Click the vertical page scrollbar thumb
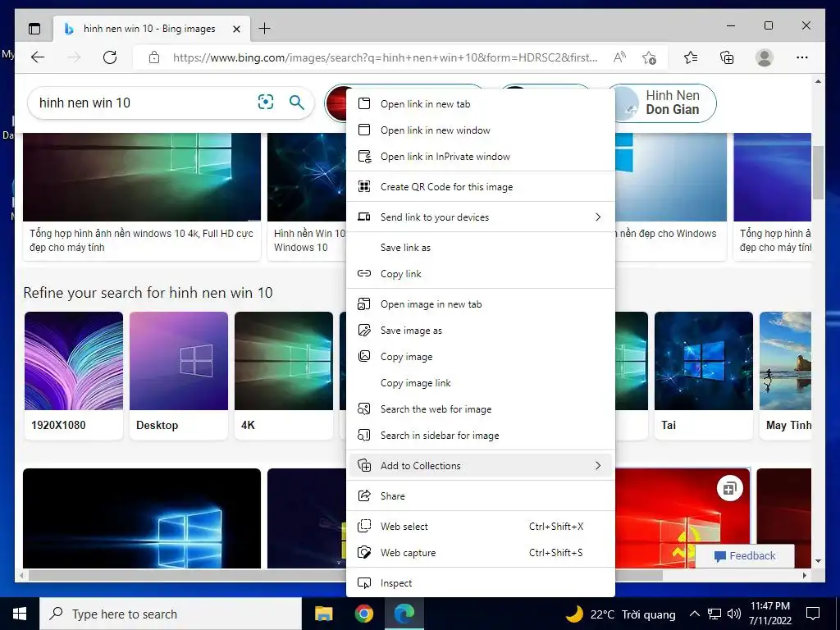 click(818, 172)
